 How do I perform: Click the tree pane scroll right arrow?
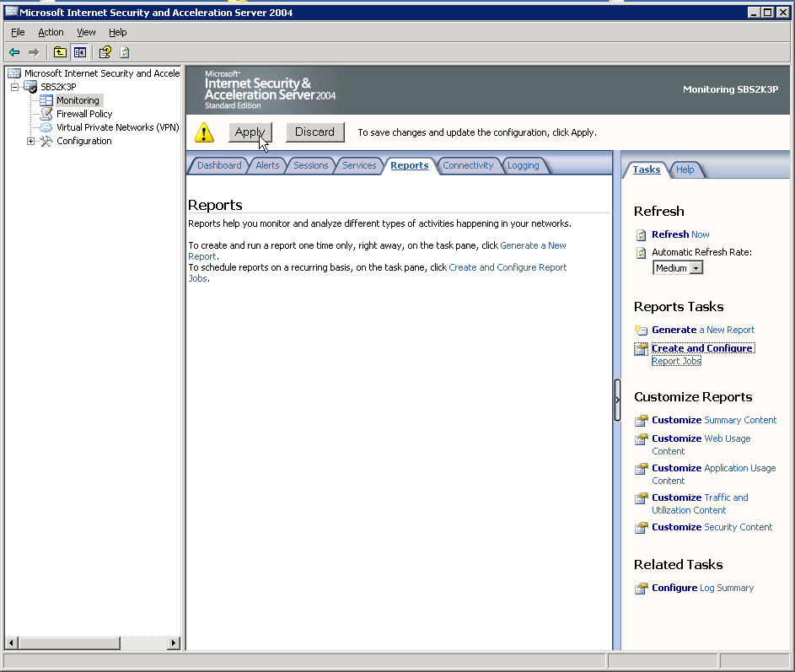pyautogui.click(x=174, y=643)
